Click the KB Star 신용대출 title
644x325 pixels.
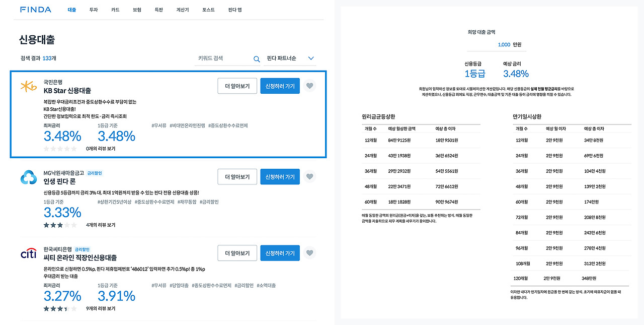[x=67, y=91]
